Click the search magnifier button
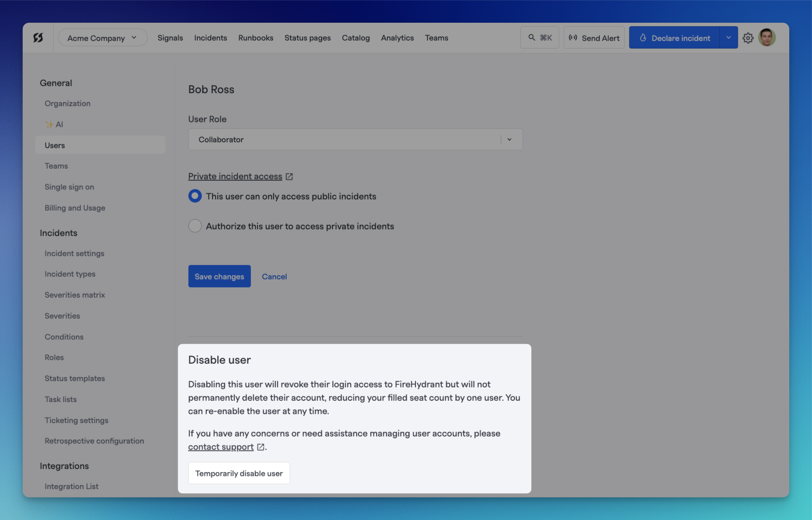The height and width of the screenshot is (520, 812). (x=539, y=38)
